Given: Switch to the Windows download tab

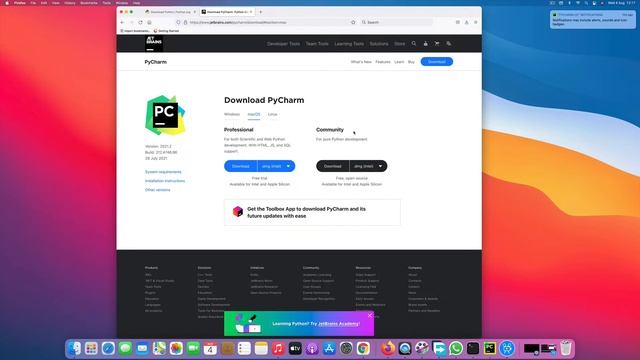Looking at the screenshot, I should [232, 114].
